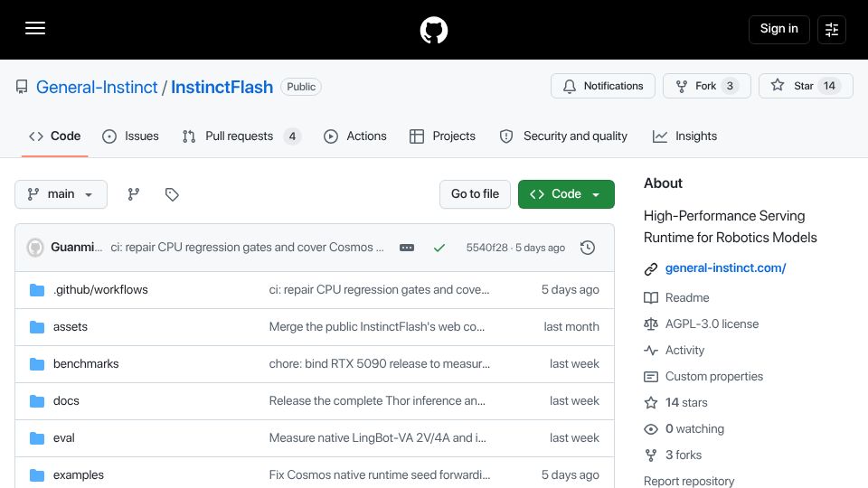Screen dimensions: 868x488
Task: Open the General-Instinct owner link
Action: click(x=97, y=87)
